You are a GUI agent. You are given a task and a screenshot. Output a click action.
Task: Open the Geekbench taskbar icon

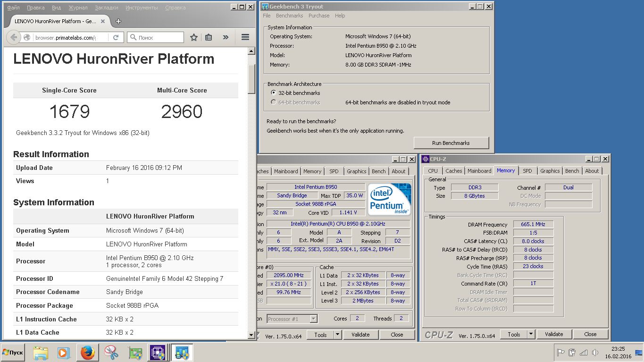(x=181, y=353)
